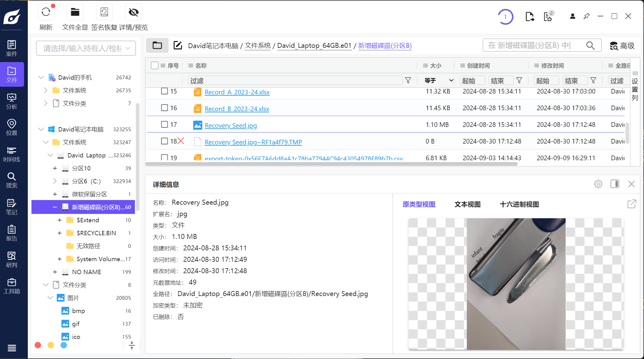This screenshot has height=359, width=644.
Task: Expand the 分区6 (C:) partition node
Action: 55,181
